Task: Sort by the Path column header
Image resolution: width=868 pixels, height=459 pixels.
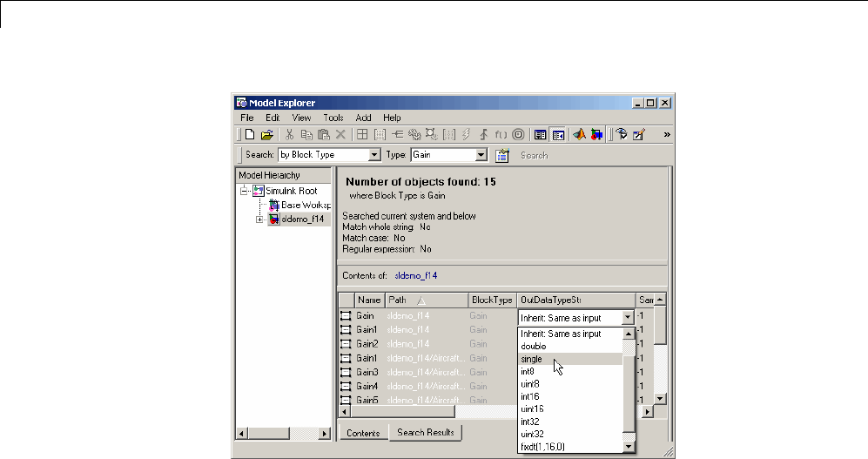Action: (x=427, y=300)
